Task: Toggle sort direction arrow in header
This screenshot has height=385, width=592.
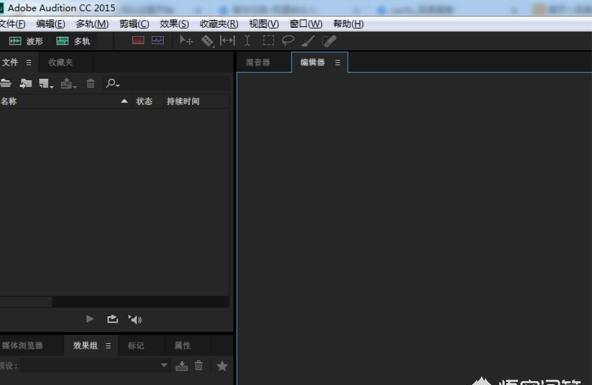Action: [124, 101]
